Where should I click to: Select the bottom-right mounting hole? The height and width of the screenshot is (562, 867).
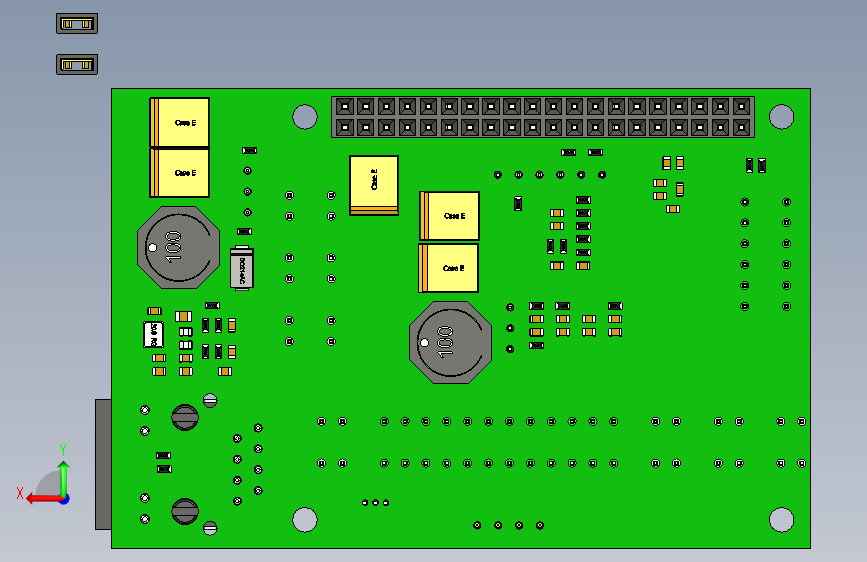click(781, 519)
